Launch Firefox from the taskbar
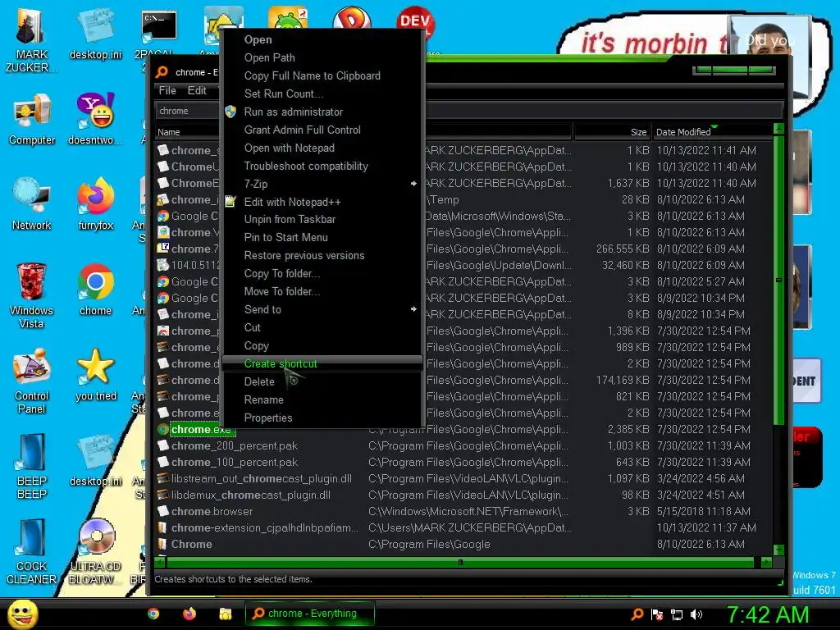840x630 pixels. click(189, 614)
